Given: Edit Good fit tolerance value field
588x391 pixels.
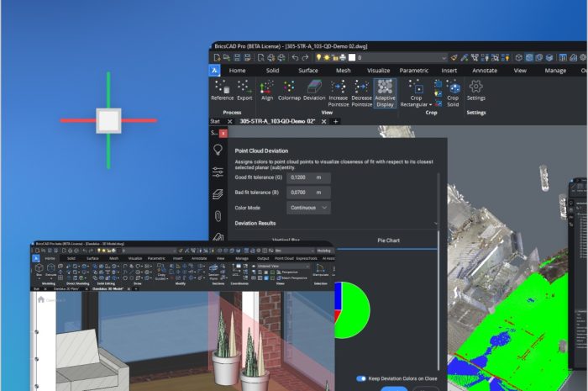Looking at the screenshot, I should (308, 177).
